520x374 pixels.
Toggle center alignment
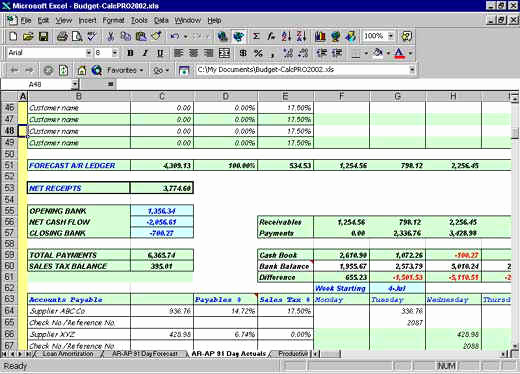[194, 53]
